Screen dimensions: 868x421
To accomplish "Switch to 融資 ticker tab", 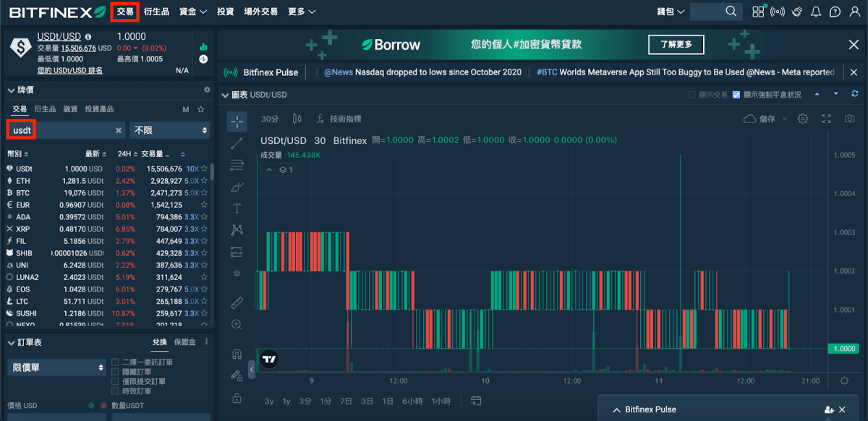I will coord(70,109).
